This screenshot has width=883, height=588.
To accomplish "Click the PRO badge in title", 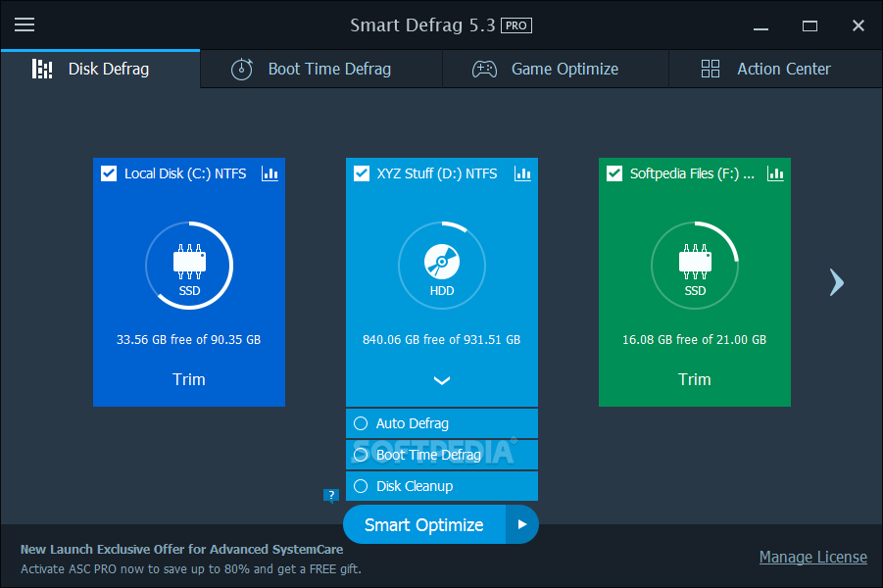I will [x=516, y=25].
